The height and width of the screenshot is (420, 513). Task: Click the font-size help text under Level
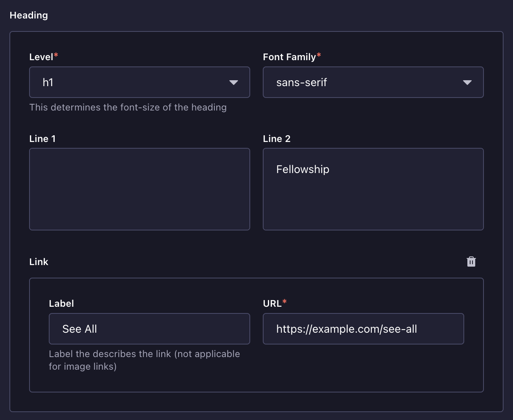pyautogui.click(x=128, y=107)
